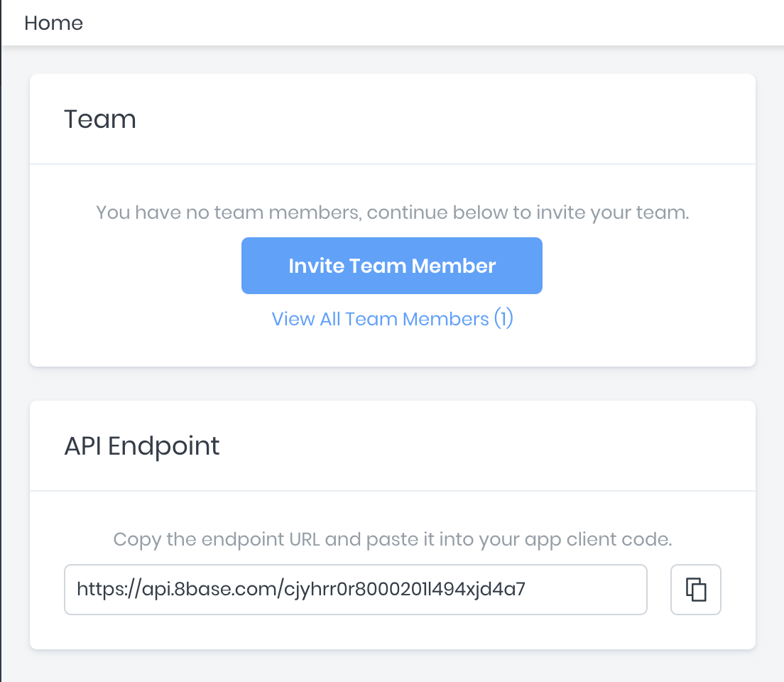This screenshot has width=784, height=682.
Task: Focus the API endpoint URL field
Action: point(355,590)
